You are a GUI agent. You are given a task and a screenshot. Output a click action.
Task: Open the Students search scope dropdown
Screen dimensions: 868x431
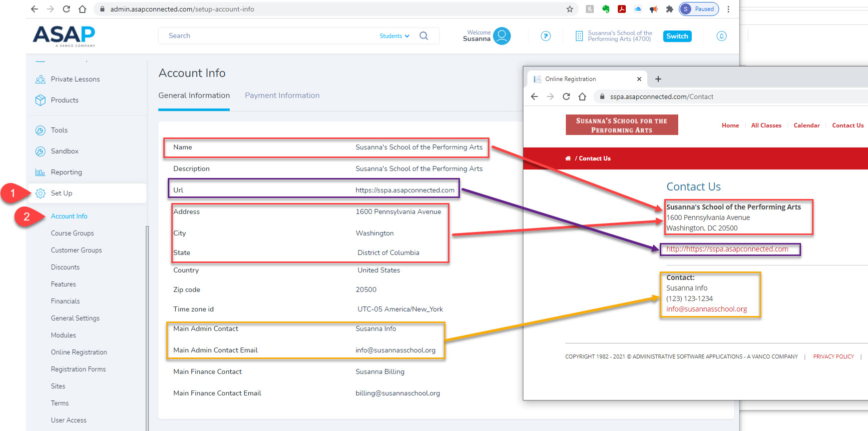click(395, 36)
